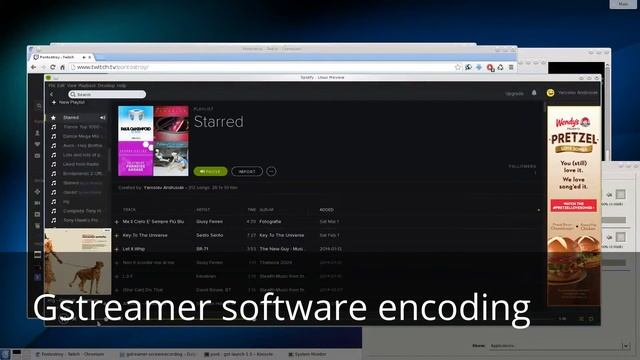Click the playlist creator name link

[x=164, y=188]
